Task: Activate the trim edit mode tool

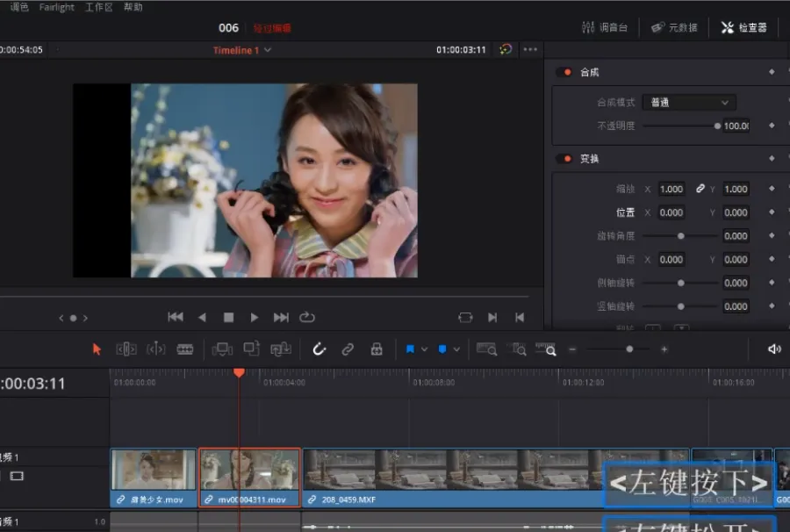Action: tap(126, 349)
